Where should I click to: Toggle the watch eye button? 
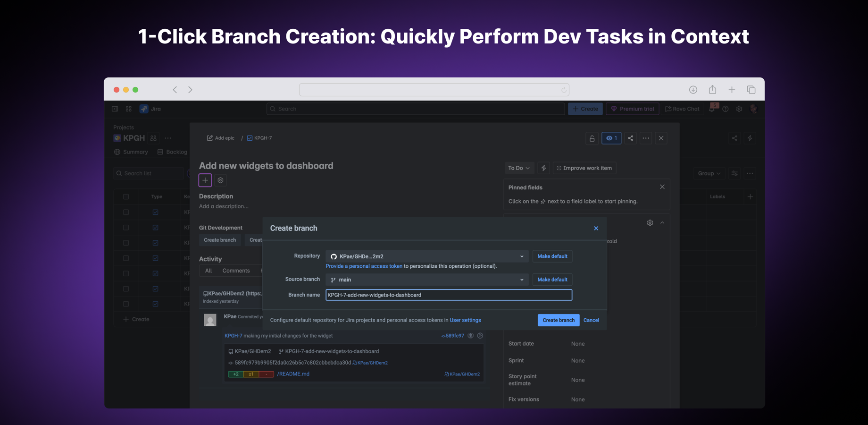611,138
